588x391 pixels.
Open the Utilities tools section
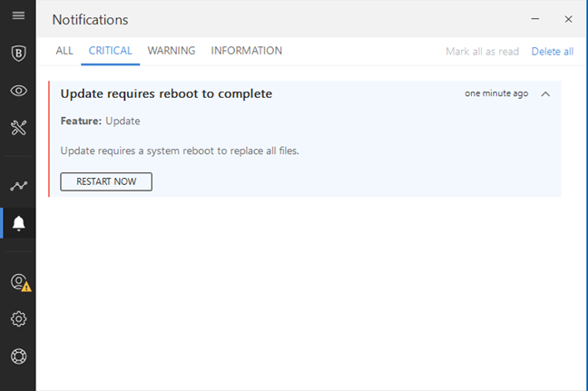point(18,128)
